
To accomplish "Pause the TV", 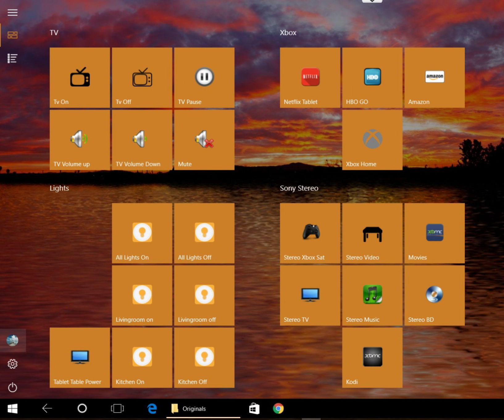I will click(x=204, y=77).
